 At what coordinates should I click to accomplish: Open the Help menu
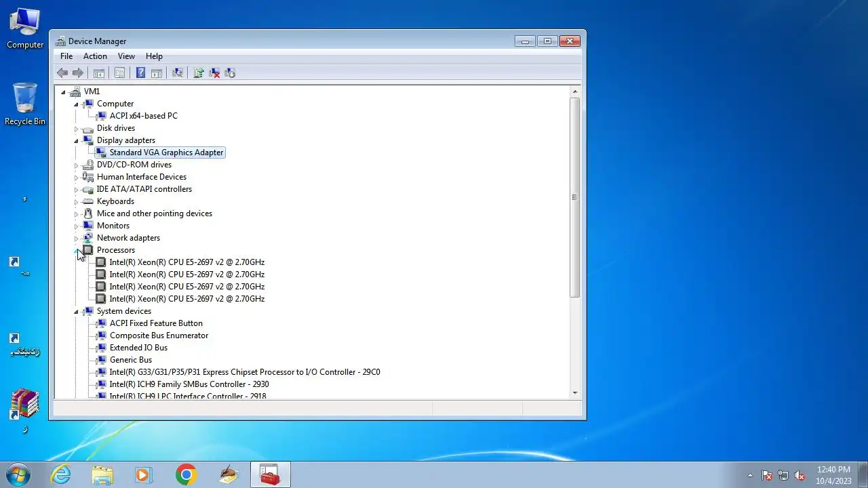[154, 56]
